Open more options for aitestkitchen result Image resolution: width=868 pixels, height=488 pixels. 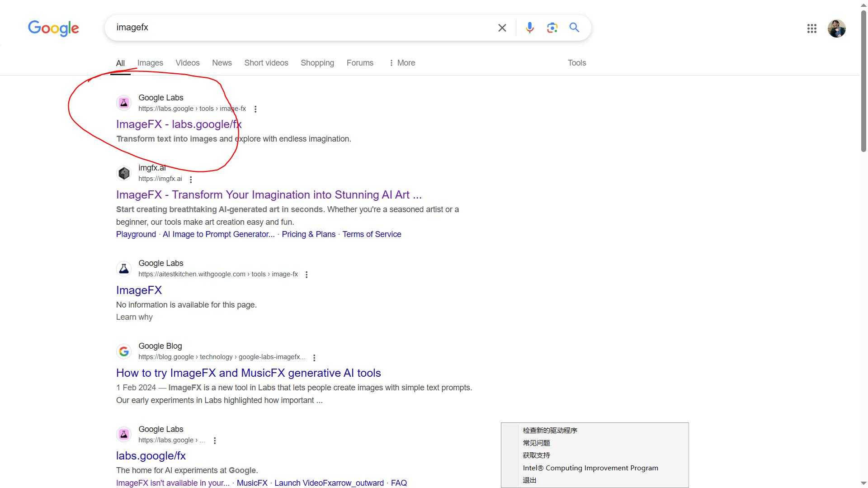(x=307, y=275)
